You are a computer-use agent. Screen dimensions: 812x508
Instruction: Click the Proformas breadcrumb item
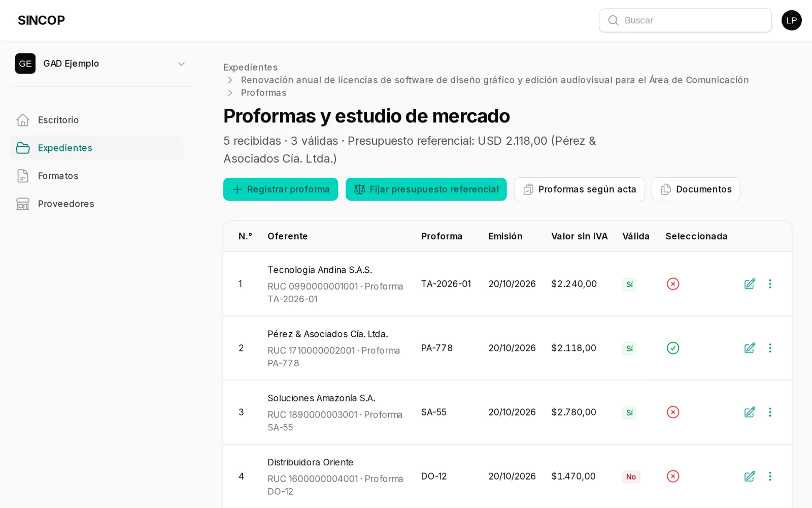click(263, 92)
